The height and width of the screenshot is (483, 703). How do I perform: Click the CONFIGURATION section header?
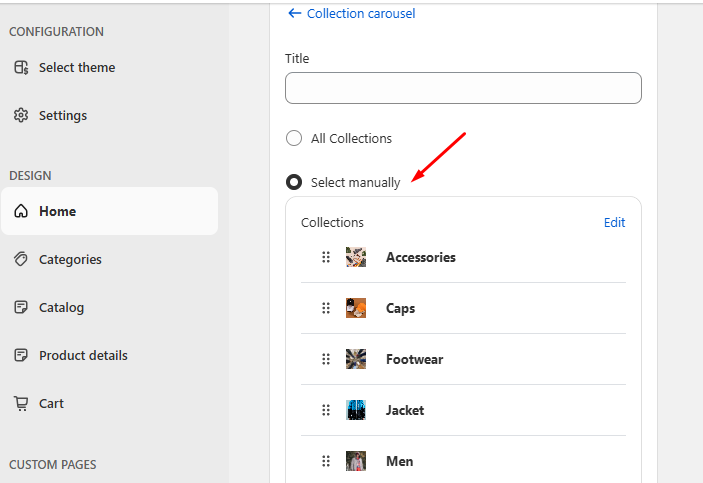pos(56,31)
